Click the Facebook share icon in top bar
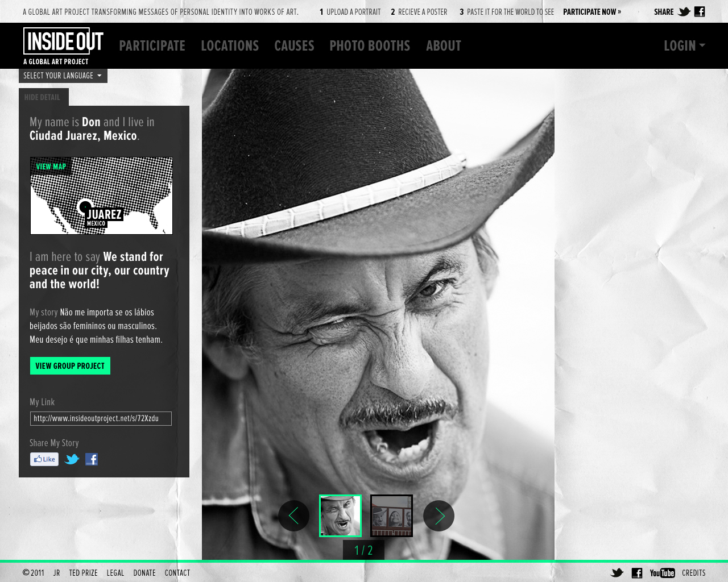Image resolution: width=728 pixels, height=582 pixels. point(700,11)
